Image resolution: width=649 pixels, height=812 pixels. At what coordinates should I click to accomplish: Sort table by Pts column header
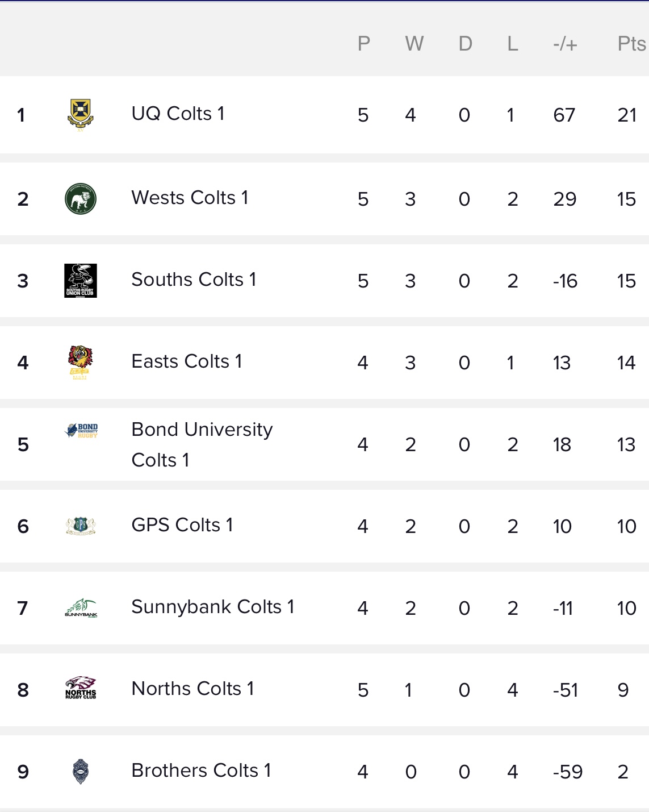631,44
